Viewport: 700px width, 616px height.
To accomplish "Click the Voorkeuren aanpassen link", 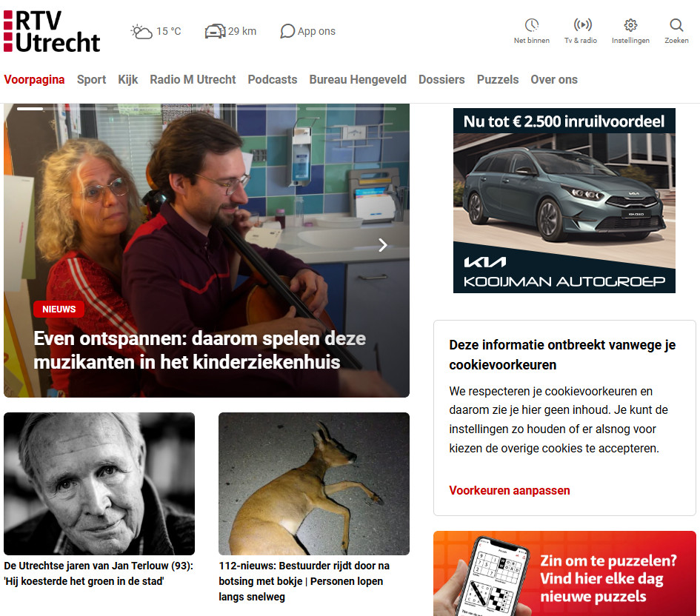I will click(510, 490).
